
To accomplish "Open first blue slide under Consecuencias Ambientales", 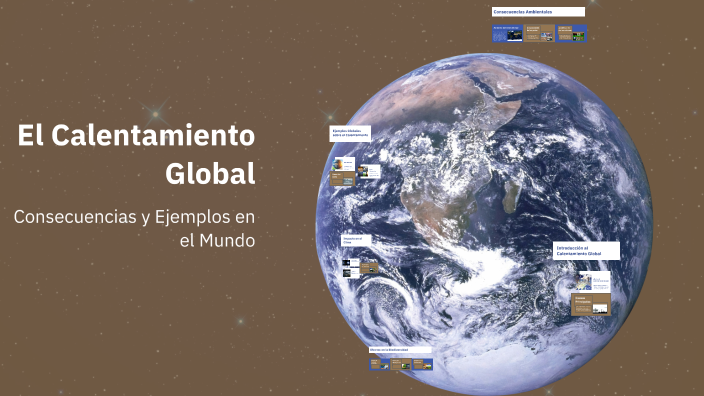I will pos(508,34).
